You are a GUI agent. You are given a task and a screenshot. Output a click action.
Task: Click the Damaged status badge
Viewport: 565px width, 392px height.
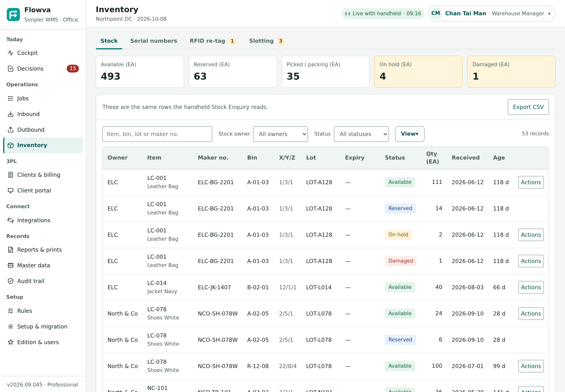[401, 261]
